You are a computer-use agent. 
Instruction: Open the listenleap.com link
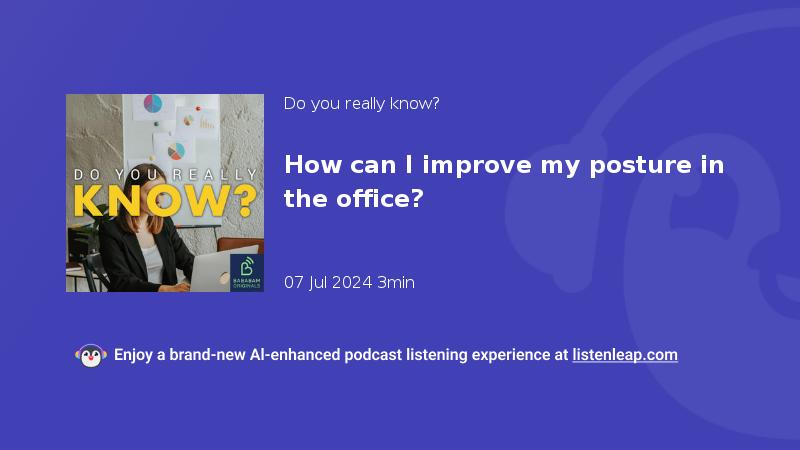(x=625, y=355)
